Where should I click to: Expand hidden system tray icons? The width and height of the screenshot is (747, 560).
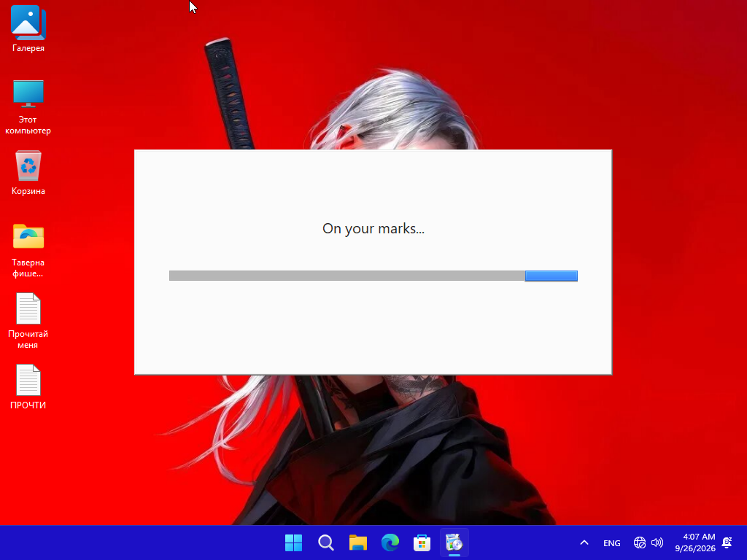tap(584, 542)
